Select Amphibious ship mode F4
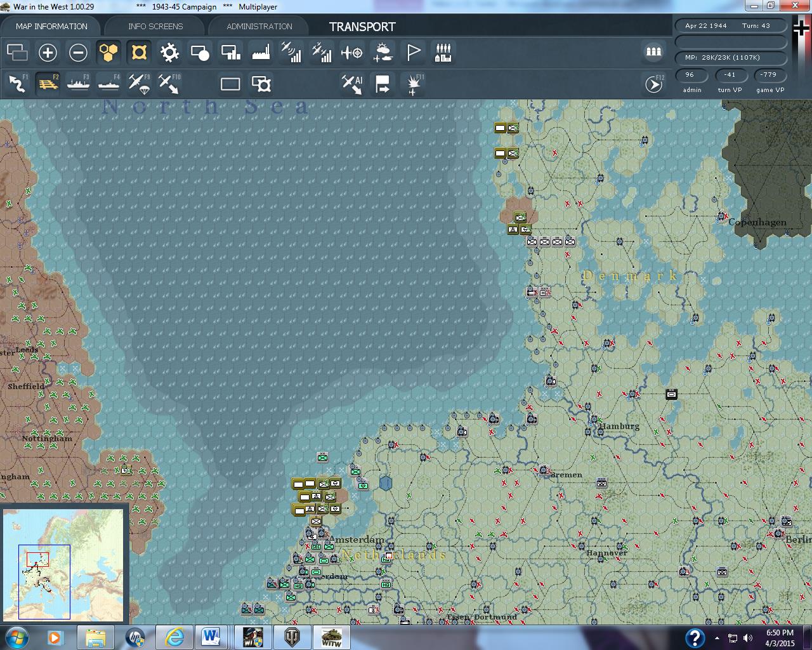This screenshot has width=812, height=650. coord(108,84)
